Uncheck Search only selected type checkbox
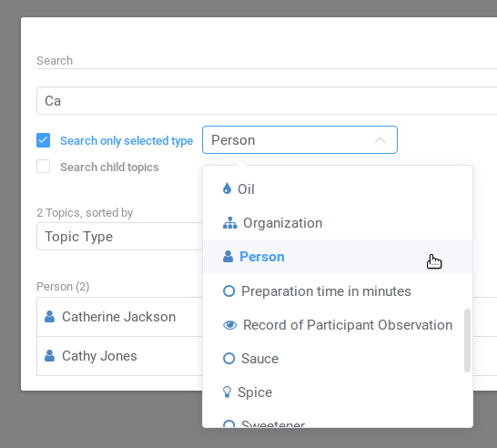Viewport: 497px width, 448px height. point(43,140)
